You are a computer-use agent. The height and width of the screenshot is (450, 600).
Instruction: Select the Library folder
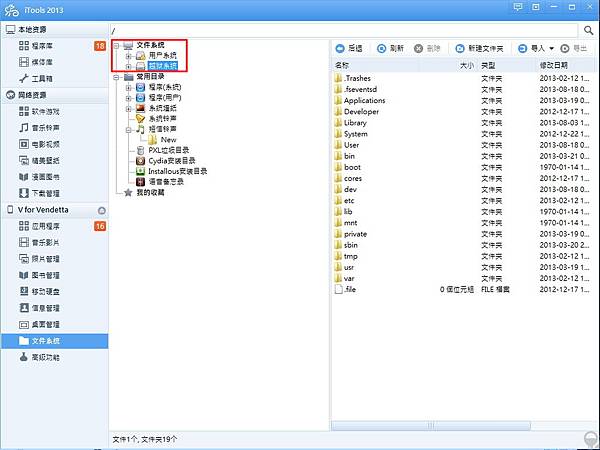coord(355,123)
